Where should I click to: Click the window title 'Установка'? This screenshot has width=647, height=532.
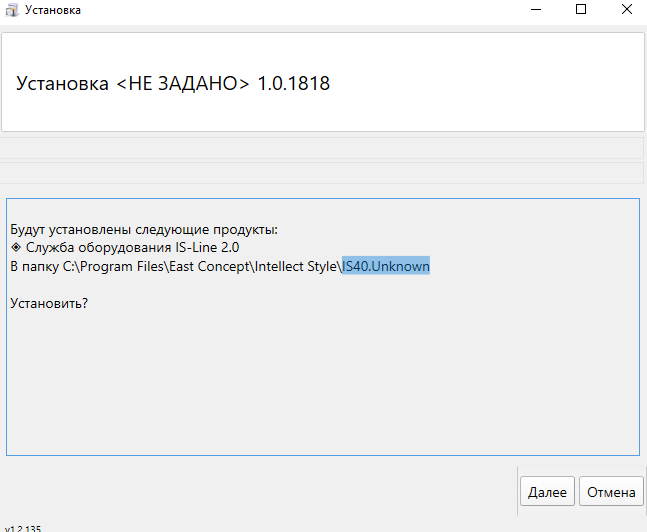click(53, 10)
